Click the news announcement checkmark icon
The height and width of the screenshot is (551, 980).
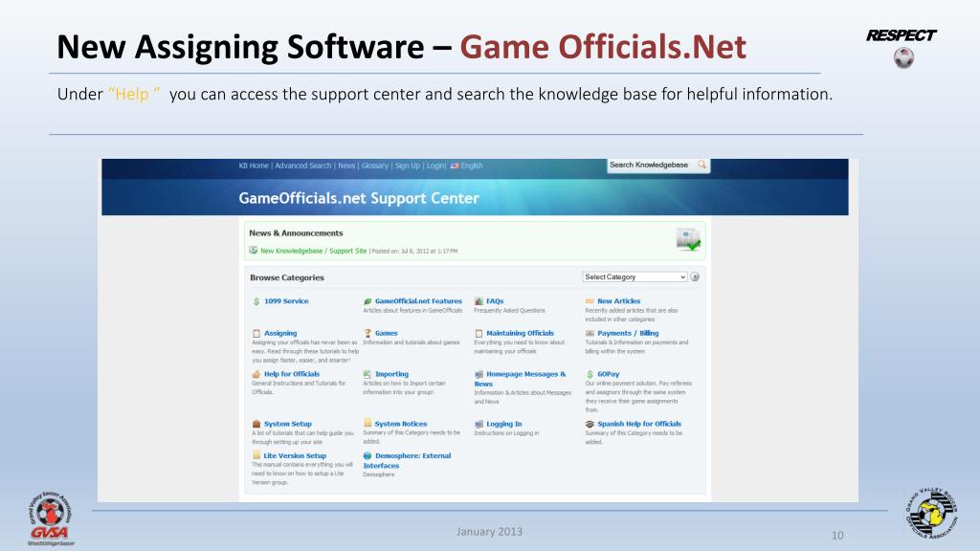(x=688, y=240)
